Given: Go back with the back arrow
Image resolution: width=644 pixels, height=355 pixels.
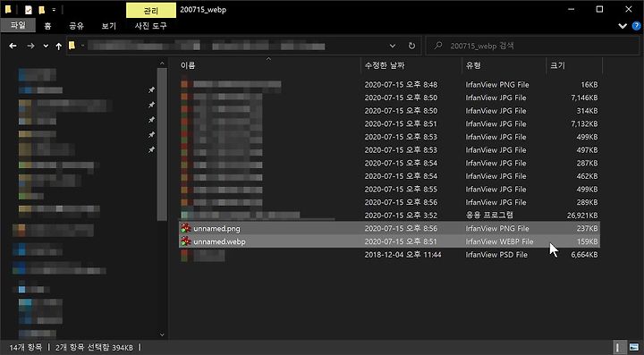Looking at the screenshot, I should tap(13, 46).
